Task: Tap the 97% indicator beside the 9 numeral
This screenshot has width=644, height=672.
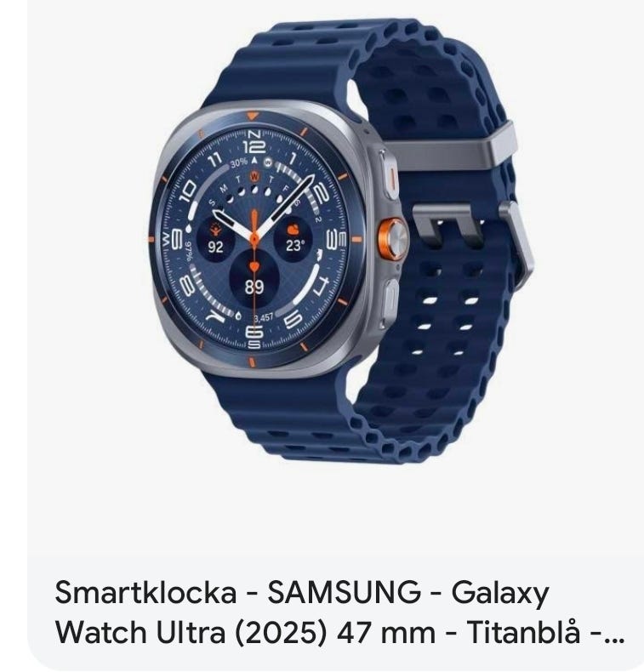Action: point(189,252)
